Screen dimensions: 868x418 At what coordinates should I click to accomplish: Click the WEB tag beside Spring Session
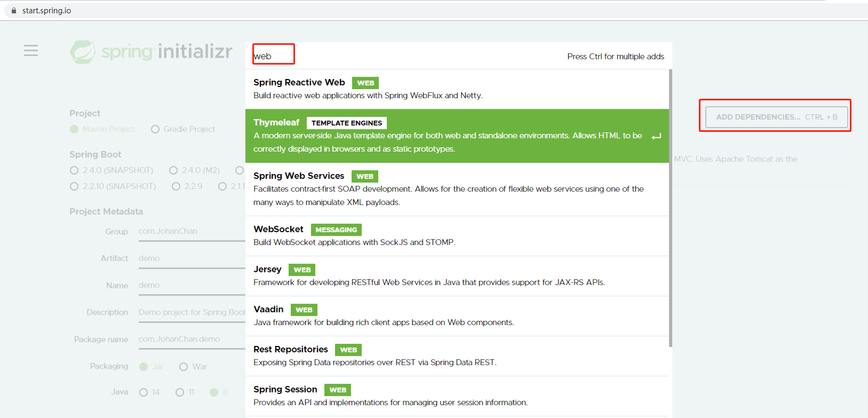[x=338, y=390]
